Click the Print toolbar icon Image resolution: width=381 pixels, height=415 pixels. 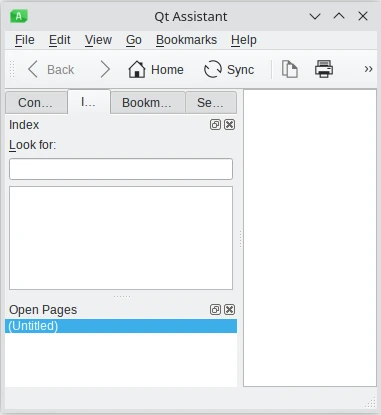324,69
